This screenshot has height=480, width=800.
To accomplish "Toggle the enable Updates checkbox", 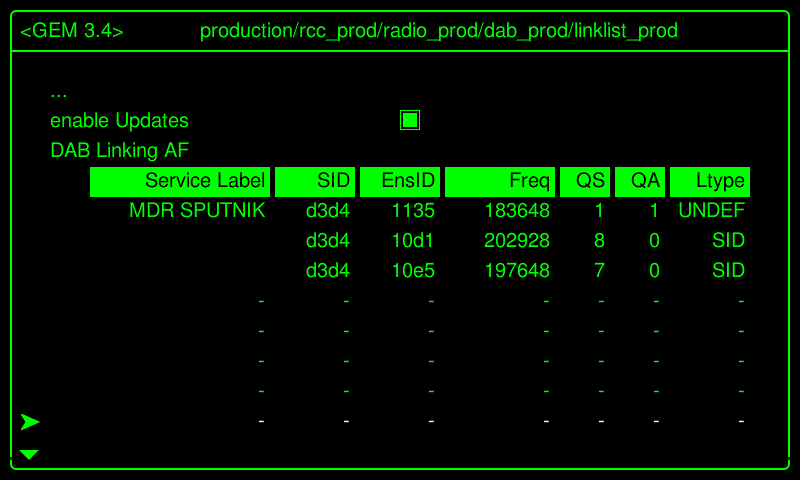I will [x=410, y=120].
